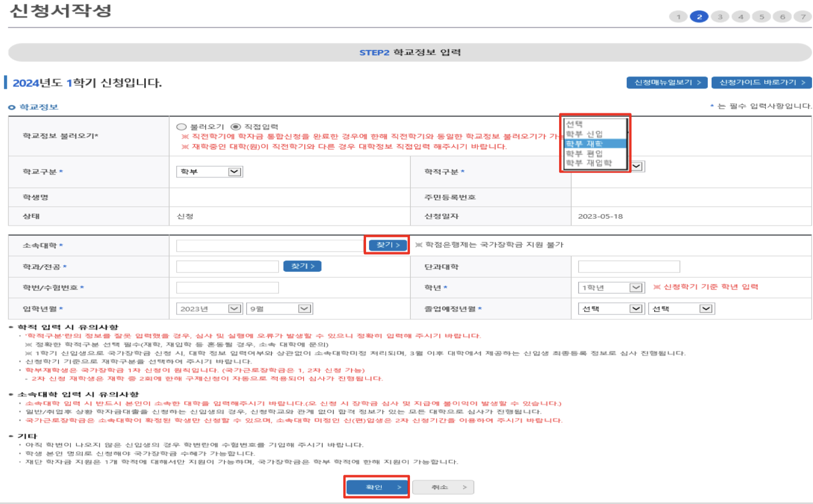Screen dimensions: 813x504
Task: Click the 확인 button at bottom
Action: (376, 486)
